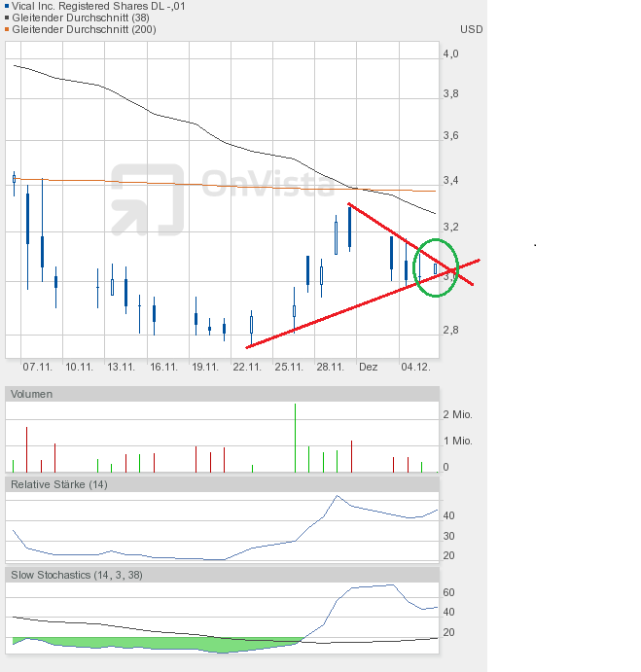Click the blue Vical Inc. legend swatch

tap(9, 6)
